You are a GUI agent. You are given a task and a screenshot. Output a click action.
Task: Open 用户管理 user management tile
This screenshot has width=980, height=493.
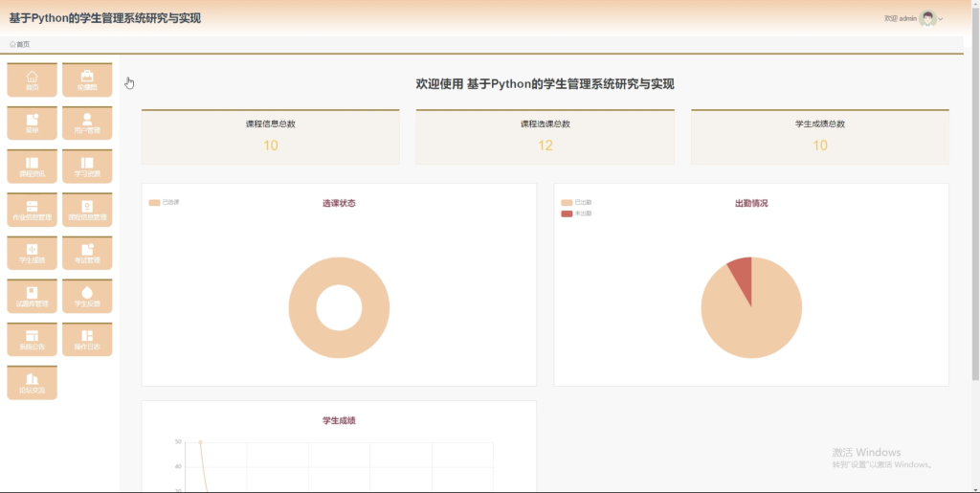[87, 123]
